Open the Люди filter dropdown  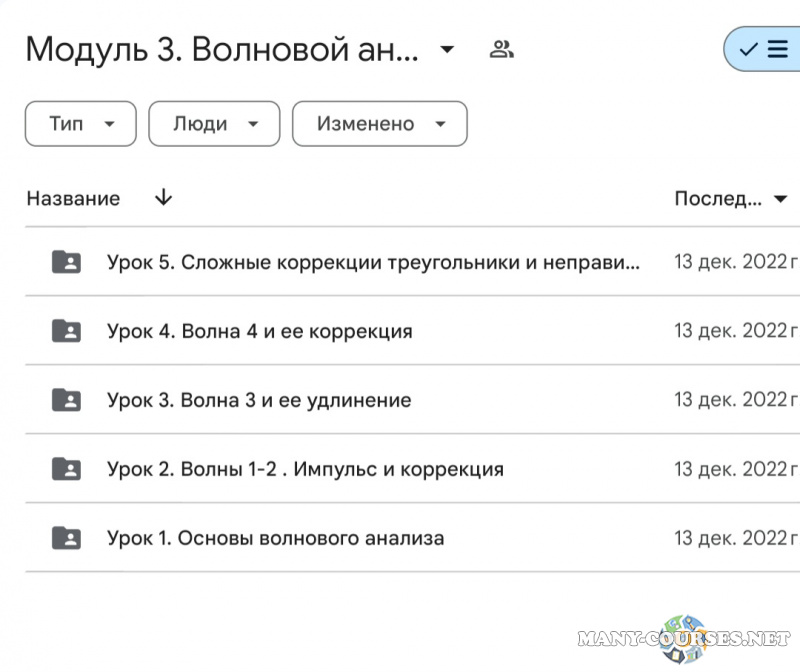214,123
